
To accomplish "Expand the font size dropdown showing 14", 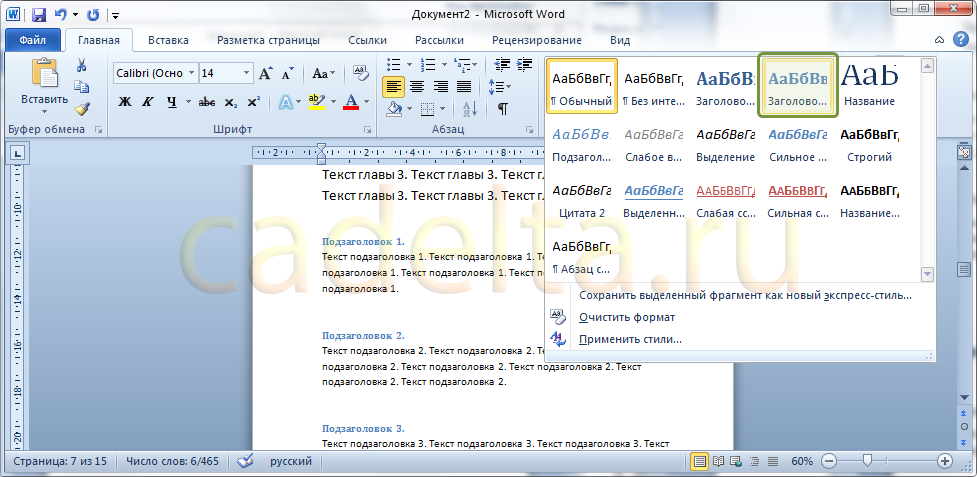I will [246, 73].
